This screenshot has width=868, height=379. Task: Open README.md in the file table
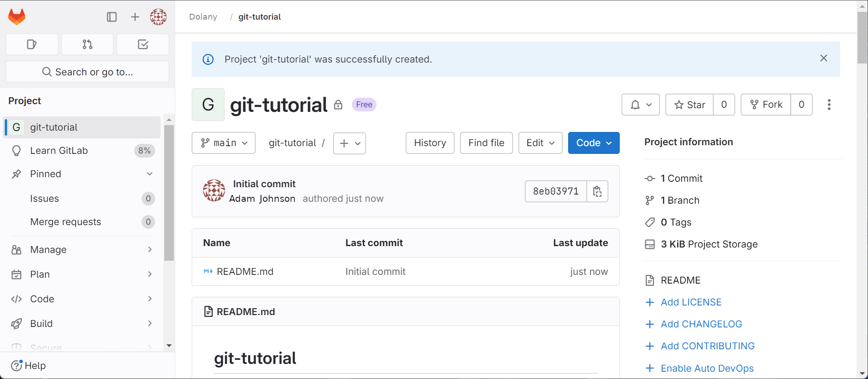[245, 272]
